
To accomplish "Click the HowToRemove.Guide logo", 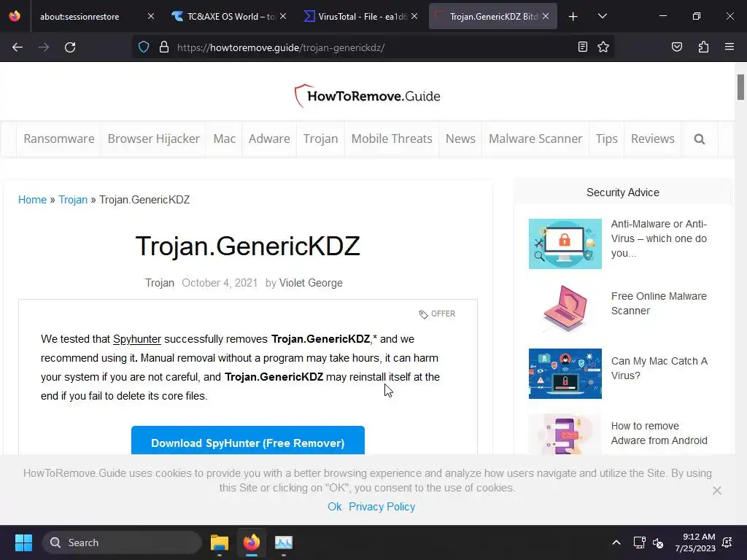I will pyautogui.click(x=368, y=96).
